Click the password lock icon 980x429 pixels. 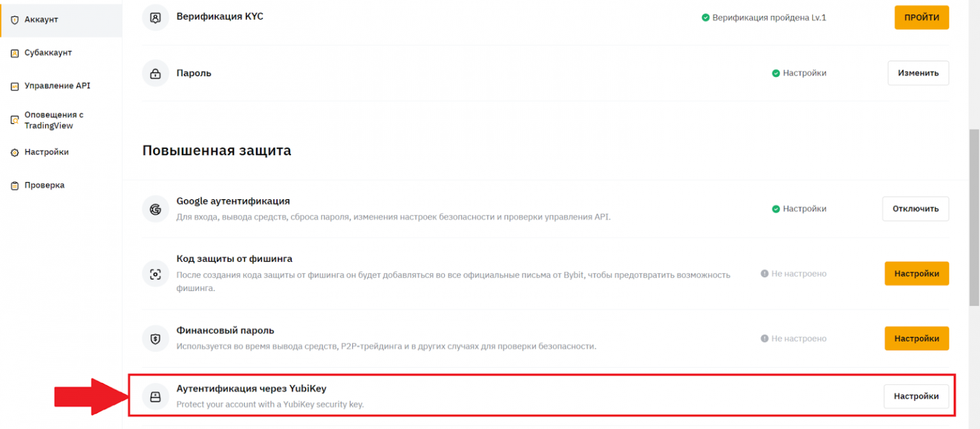[x=155, y=73]
